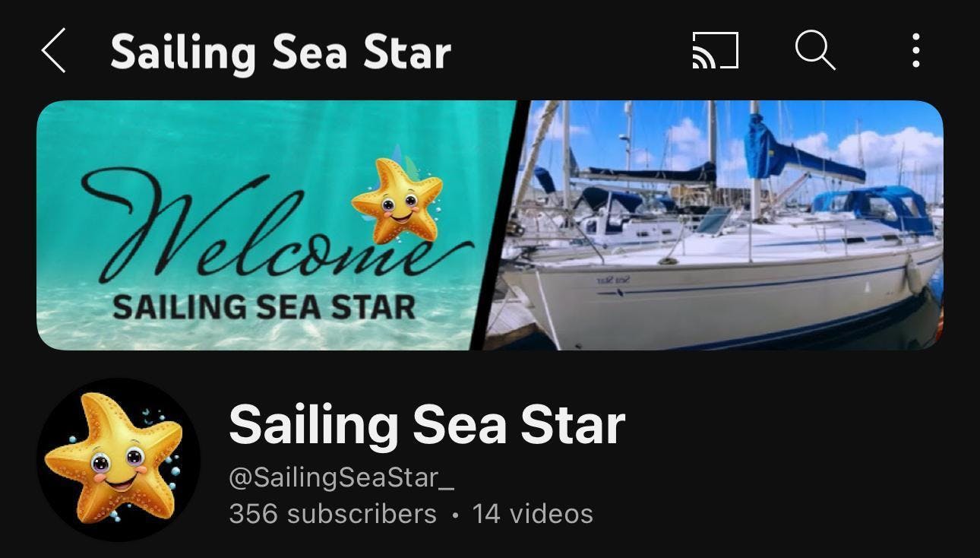Tap SAILING SEA STAR caption on banner

264,308
